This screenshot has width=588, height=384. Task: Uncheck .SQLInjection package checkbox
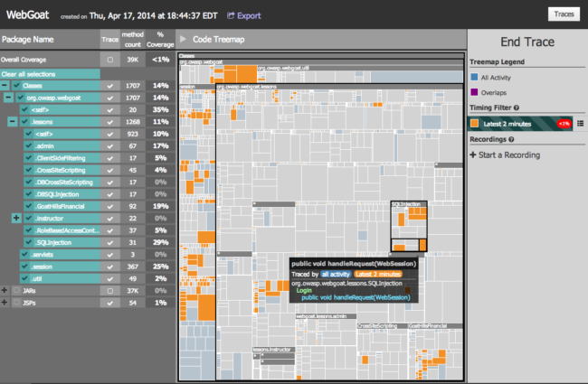coord(29,242)
